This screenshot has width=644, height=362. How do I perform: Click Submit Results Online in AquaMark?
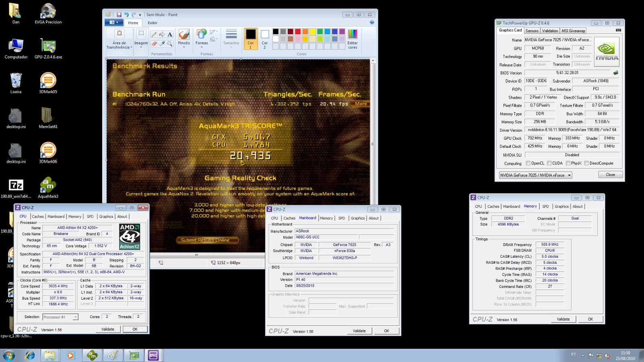(x=207, y=240)
